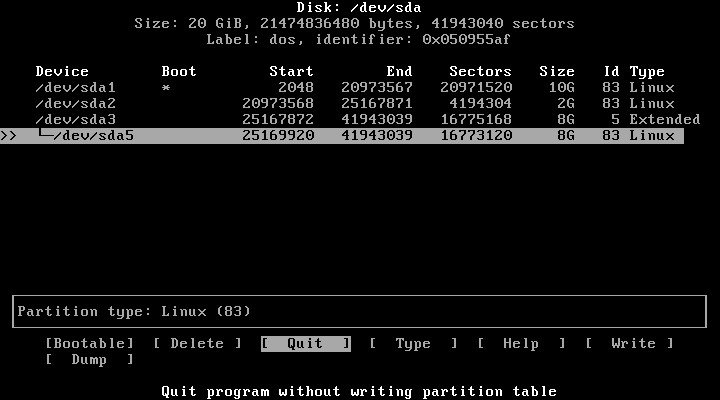Click the 2G size value

point(566,103)
